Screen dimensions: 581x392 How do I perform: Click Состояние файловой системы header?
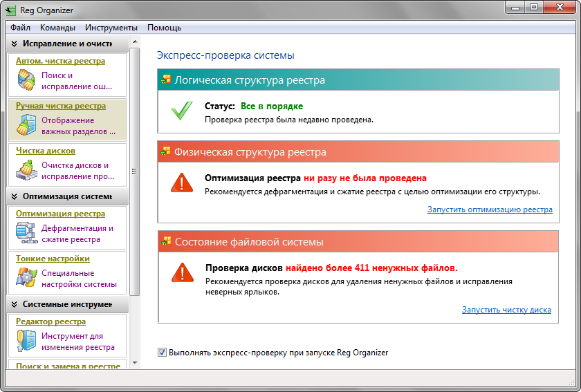358,241
